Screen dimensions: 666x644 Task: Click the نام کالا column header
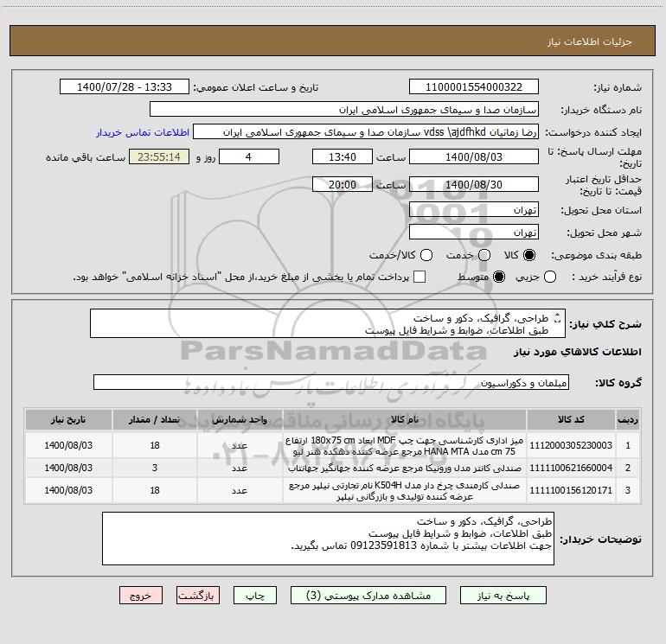(x=405, y=420)
